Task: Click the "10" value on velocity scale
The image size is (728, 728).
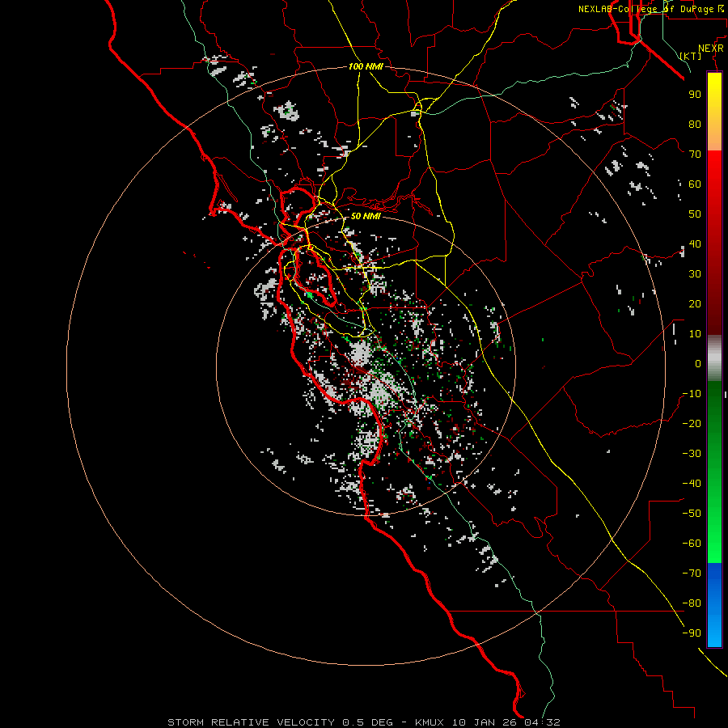Action: click(695, 334)
